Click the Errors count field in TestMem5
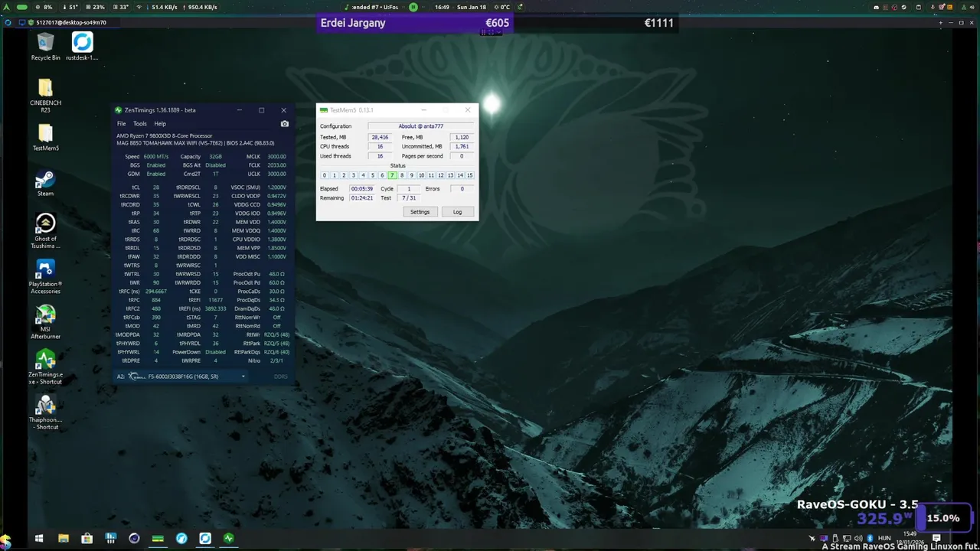Viewport: 980px width, 551px height. click(x=461, y=188)
